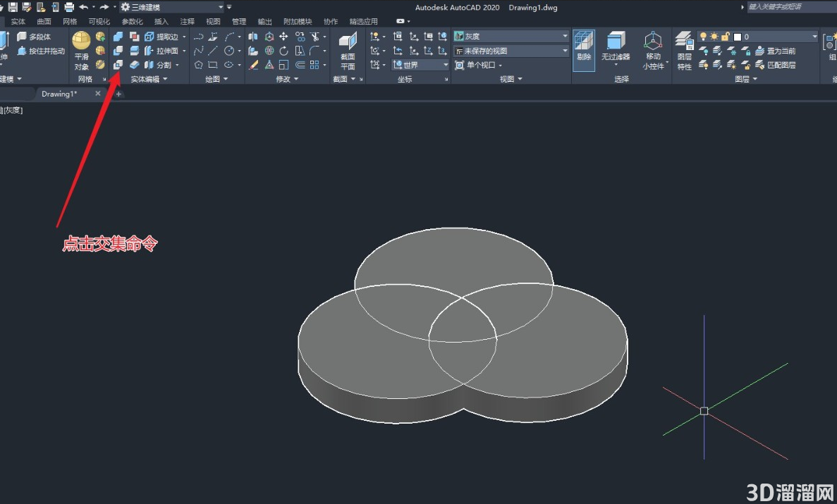This screenshot has height=504, width=837.
Task: Open the visual style 灰度 dropdown
Action: coord(511,37)
